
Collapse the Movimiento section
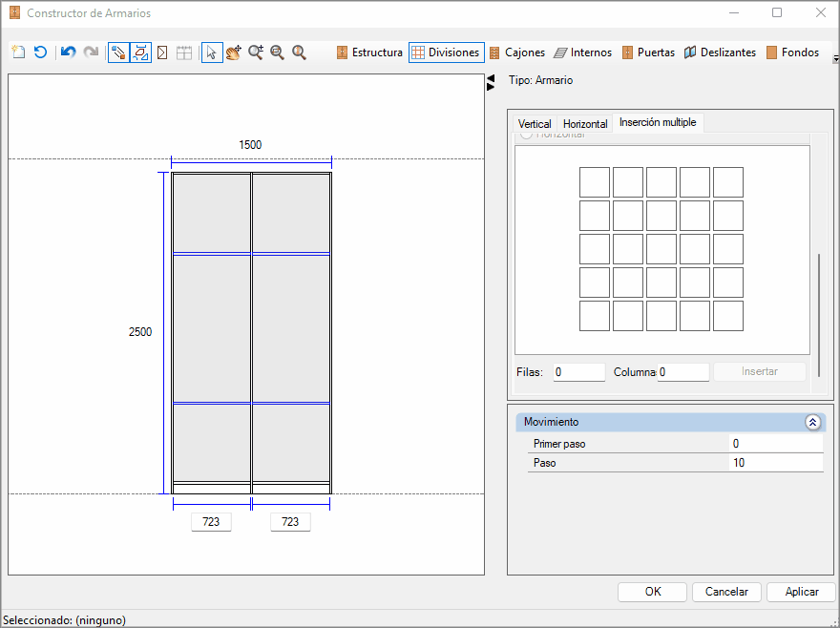coord(812,422)
